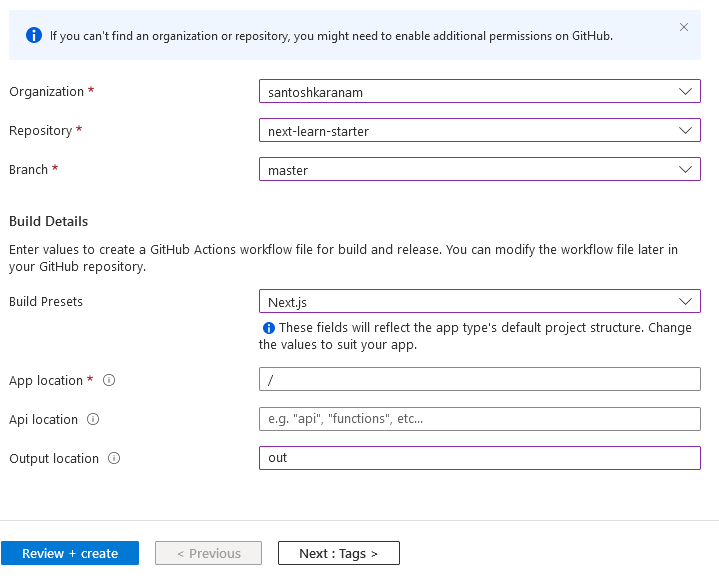Click the Review + create button

click(x=70, y=553)
